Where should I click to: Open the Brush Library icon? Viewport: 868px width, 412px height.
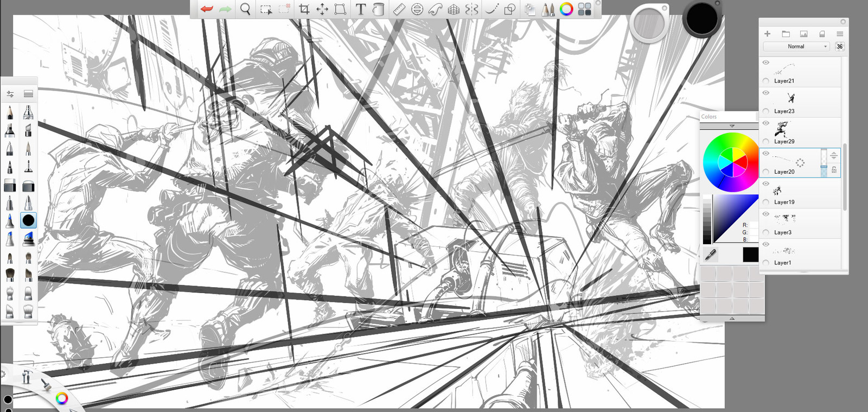click(28, 94)
